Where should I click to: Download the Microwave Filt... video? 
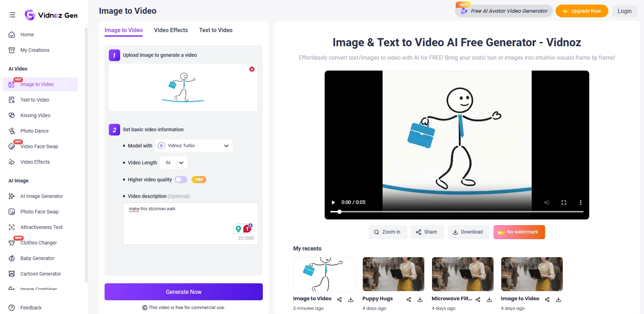[489, 300]
